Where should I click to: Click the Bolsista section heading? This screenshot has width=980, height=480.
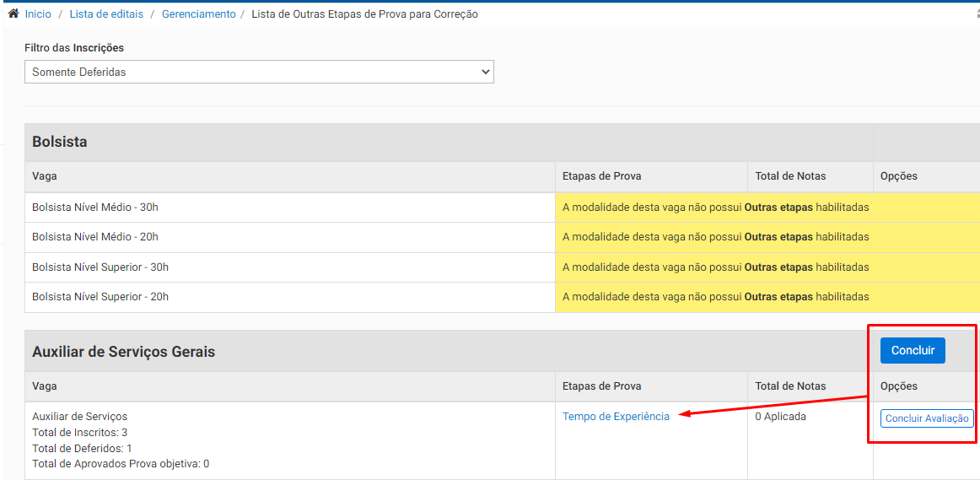point(60,142)
